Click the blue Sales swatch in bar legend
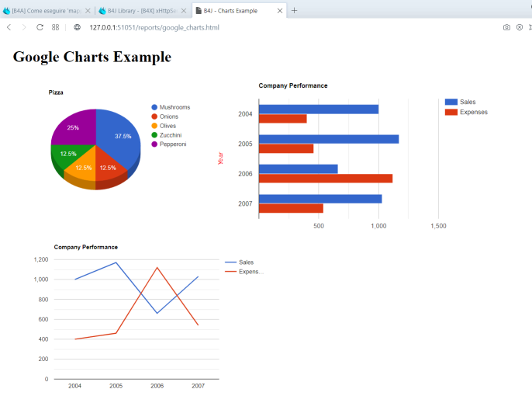This screenshot has width=532, height=396. pyautogui.click(x=451, y=102)
